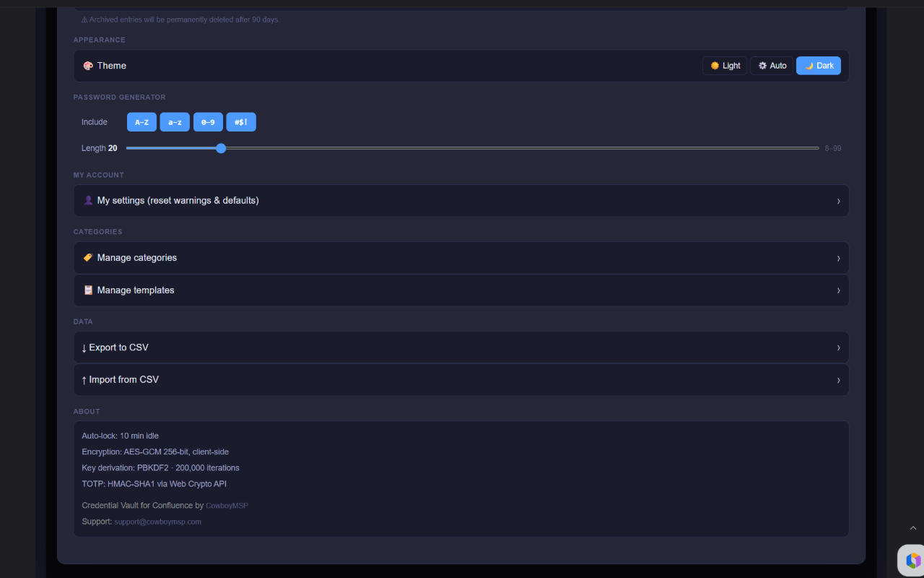
Task: Click the 8–99 range label
Action: click(x=833, y=148)
